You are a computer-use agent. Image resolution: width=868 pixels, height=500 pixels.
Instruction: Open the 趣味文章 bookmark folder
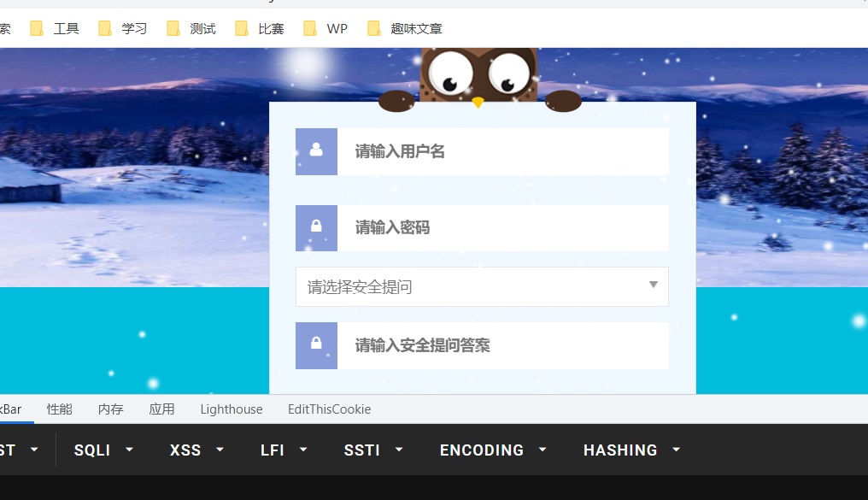[405, 28]
